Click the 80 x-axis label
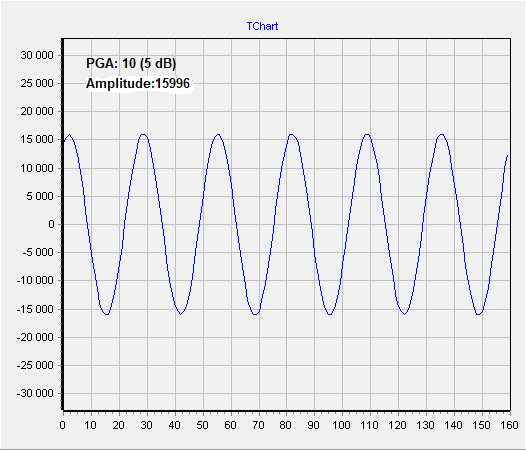526x450 pixels. tap(286, 425)
